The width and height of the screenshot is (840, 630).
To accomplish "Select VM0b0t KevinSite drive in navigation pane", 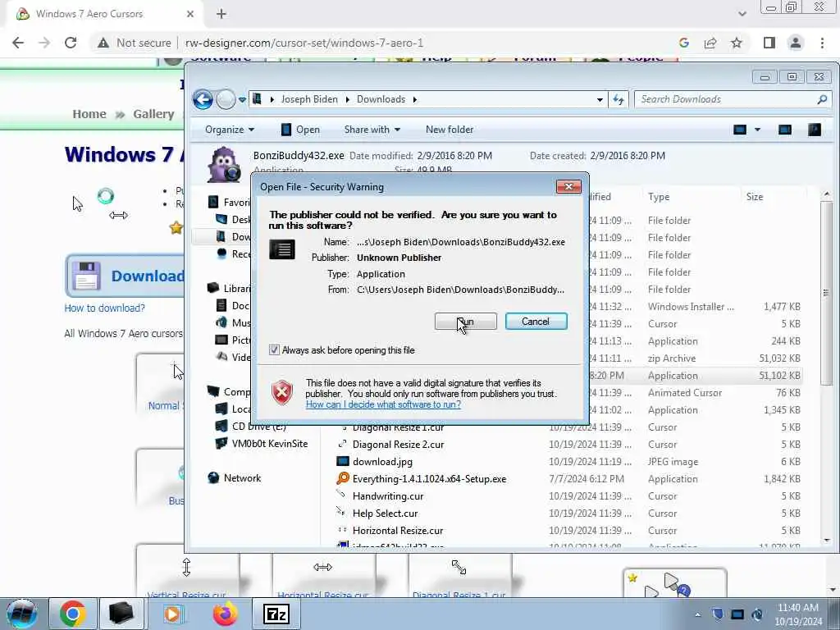I will (x=269, y=444).
